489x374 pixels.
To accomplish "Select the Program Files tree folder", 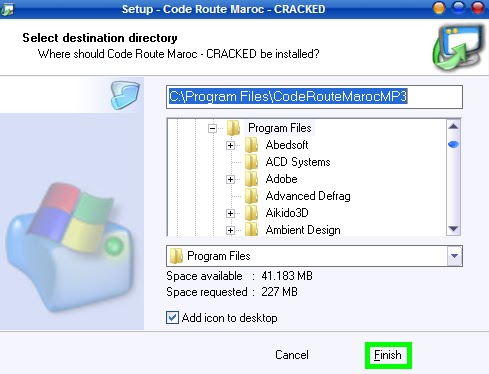I will (x=280, y=128).
